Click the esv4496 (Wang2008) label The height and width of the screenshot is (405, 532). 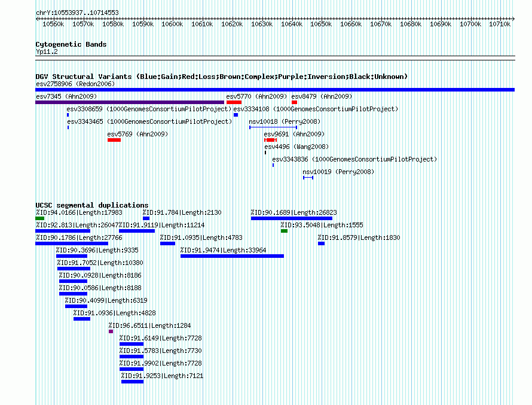tap(296, 147)
